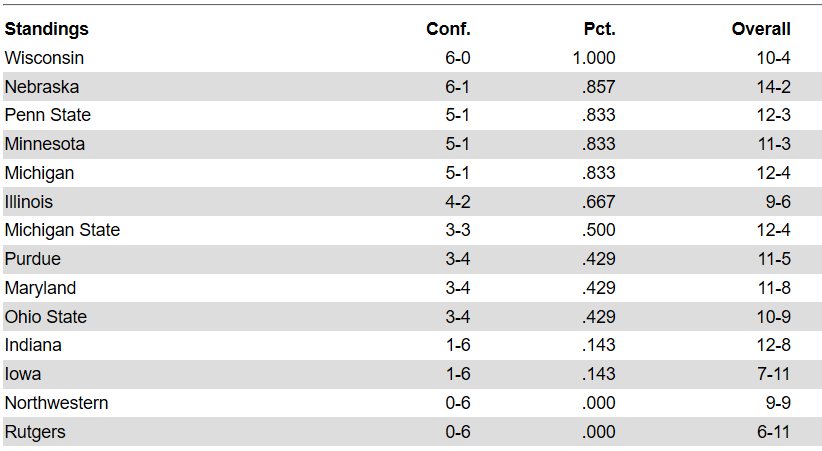Screen dimensions: 822x451
Task: Select the Maryland team name
Action: (40, 287)
